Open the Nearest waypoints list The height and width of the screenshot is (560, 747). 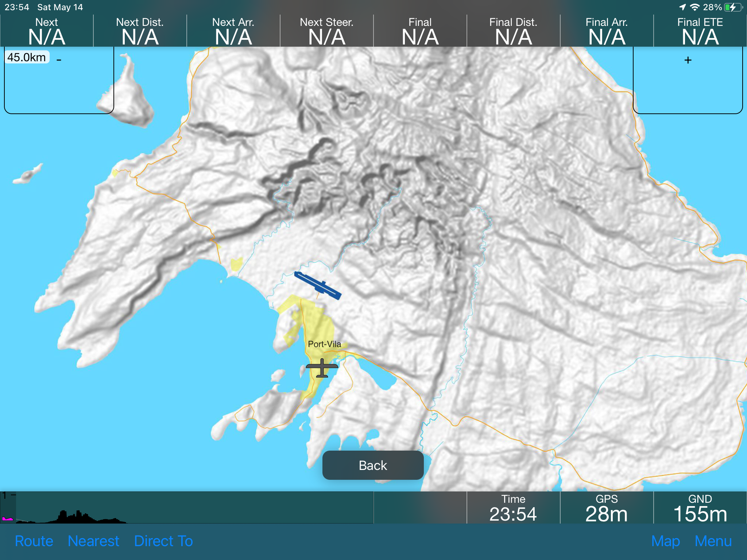[x=93, y=541]
